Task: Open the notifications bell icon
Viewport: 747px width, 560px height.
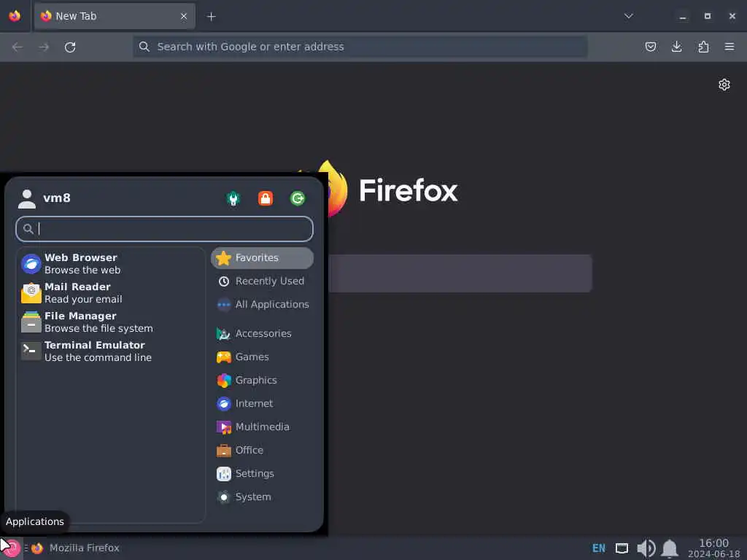Action: click(670, 548)
